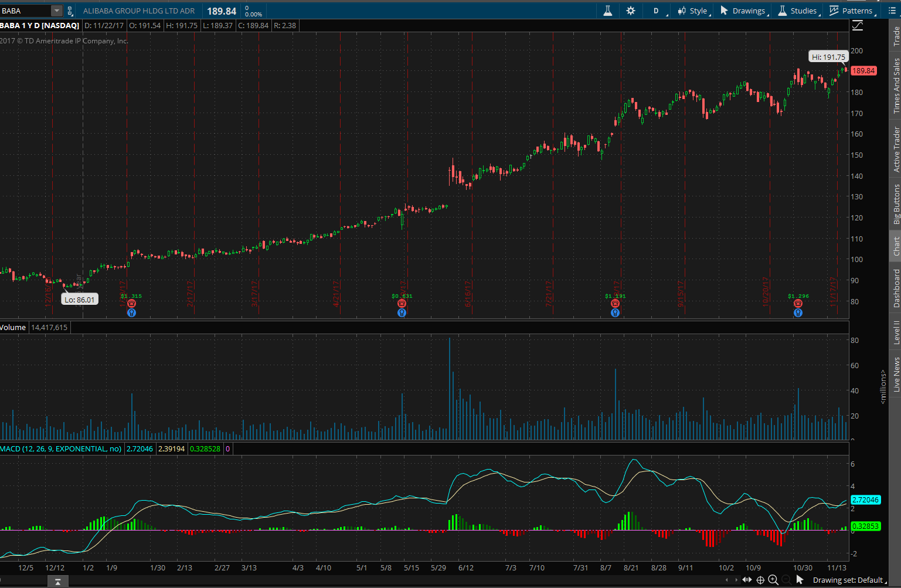
Task: Click the blue bulb icon below $1.191 earnings
Action: [615, 312]
